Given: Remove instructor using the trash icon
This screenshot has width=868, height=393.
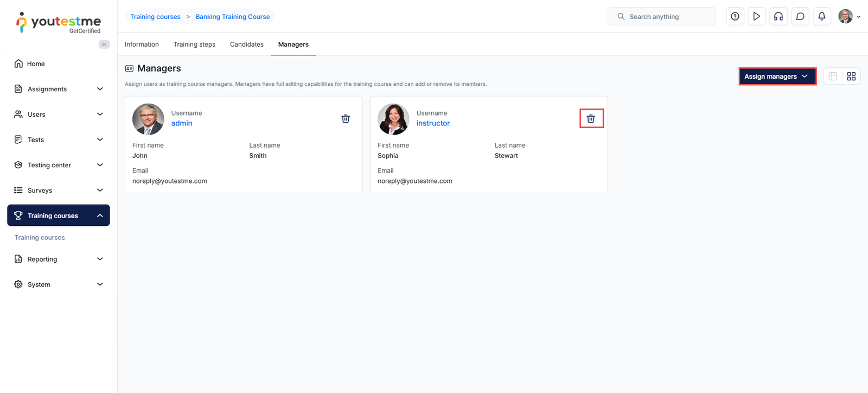Looking at the screenshot, I should click(591, 119).
